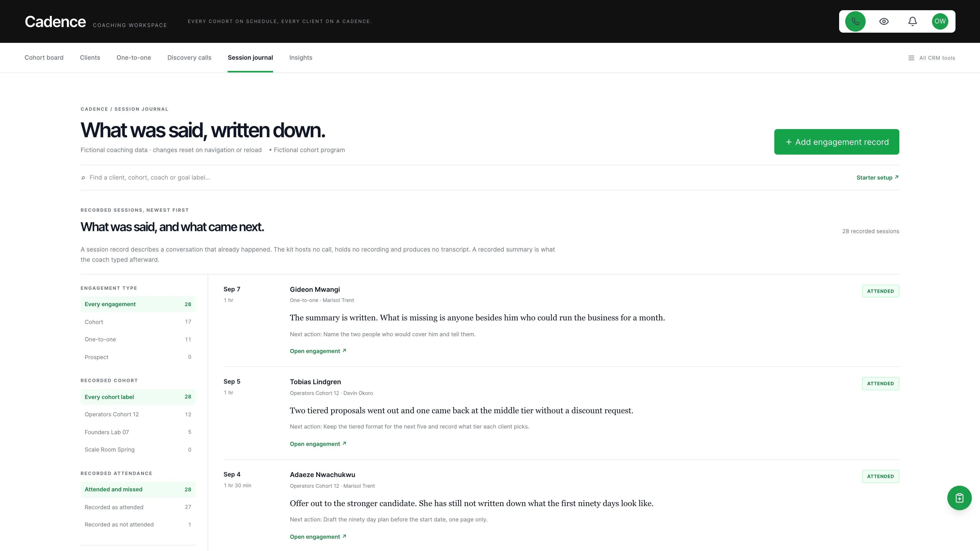Filter by Founders Lab 07
Screen dimensions: 980x551
click(x=138, y=432)
